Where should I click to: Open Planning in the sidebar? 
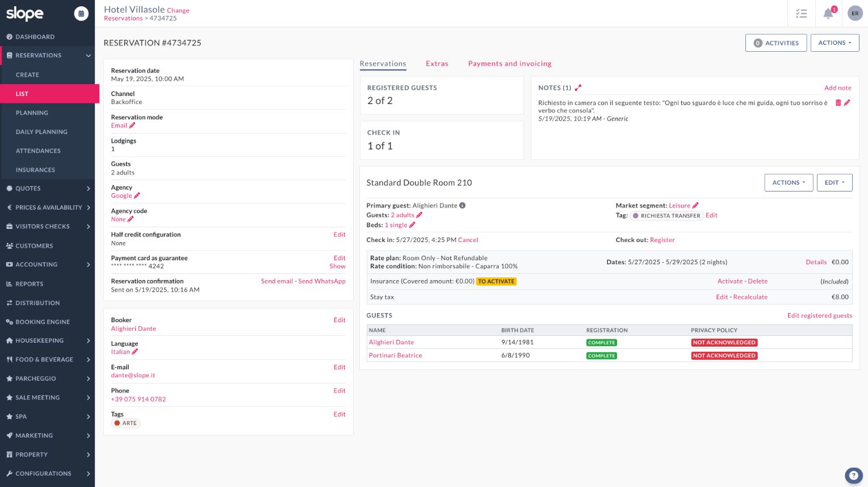[32, 113]
